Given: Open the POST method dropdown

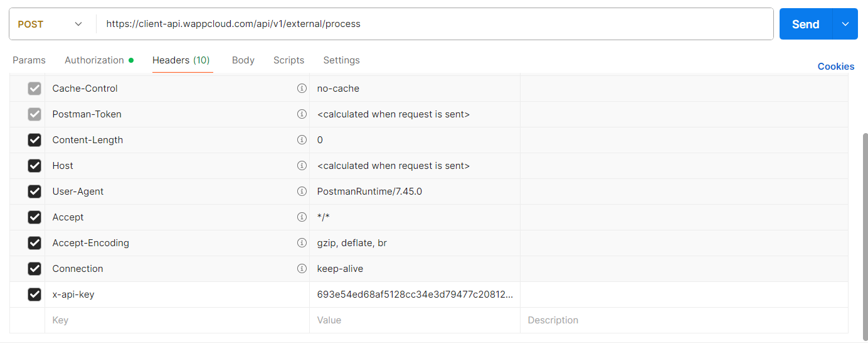Looking at the screenshot, I should point(50,24).
